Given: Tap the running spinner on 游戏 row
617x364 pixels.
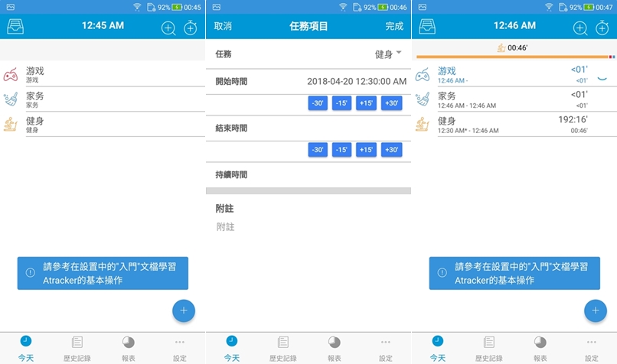Looking at the screenshot, I should [602, 78].
